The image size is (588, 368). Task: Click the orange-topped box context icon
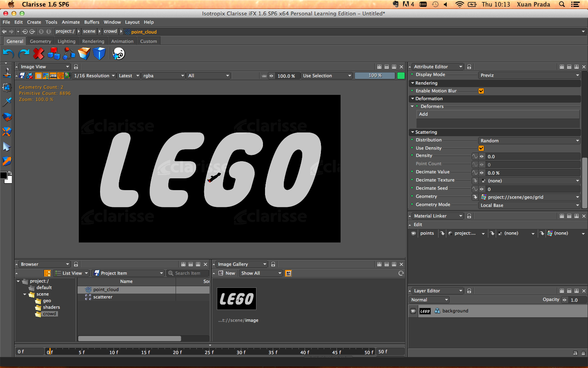84,54
